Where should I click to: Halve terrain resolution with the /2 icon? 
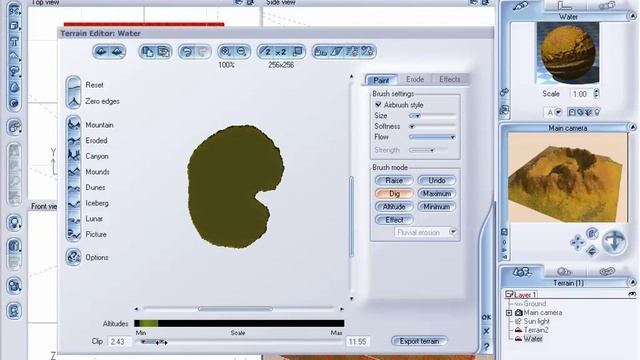pyautogui.click(x=266, y=51)
